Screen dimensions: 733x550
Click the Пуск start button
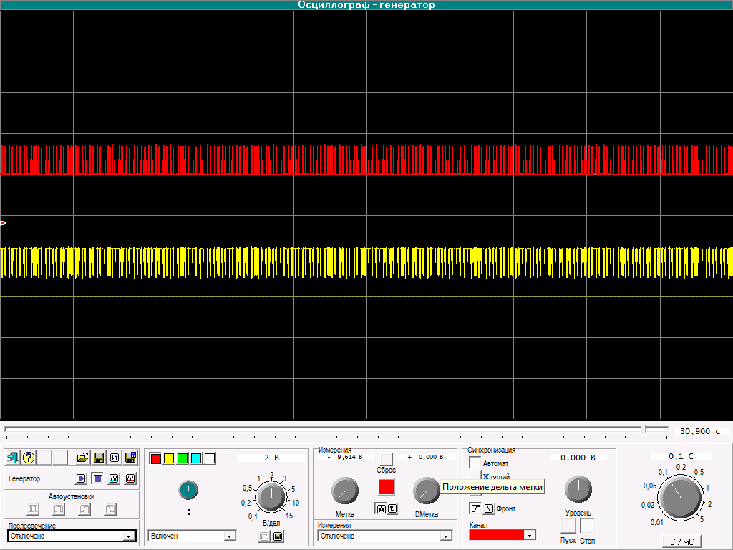click(568, 526)
